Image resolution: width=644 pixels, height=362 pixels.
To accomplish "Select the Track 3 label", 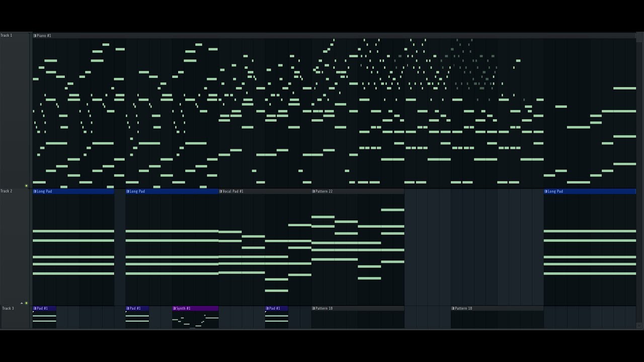I will point(8,308).
